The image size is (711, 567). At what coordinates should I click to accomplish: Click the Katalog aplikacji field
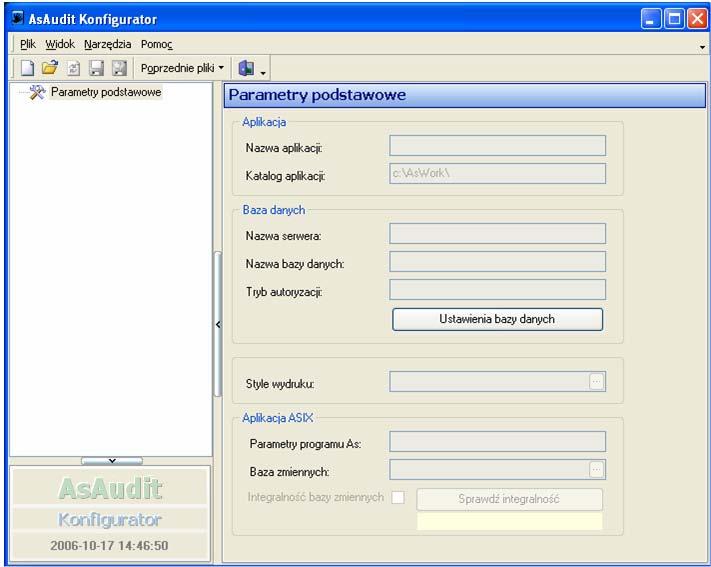497,173
